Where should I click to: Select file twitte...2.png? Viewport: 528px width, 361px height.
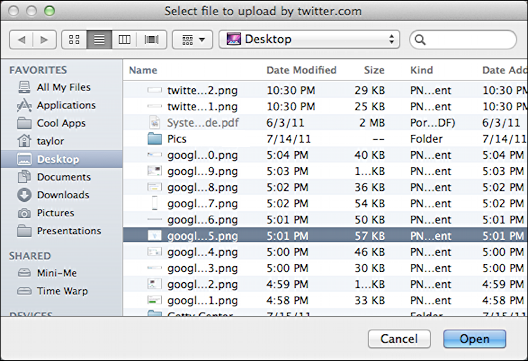325,90
